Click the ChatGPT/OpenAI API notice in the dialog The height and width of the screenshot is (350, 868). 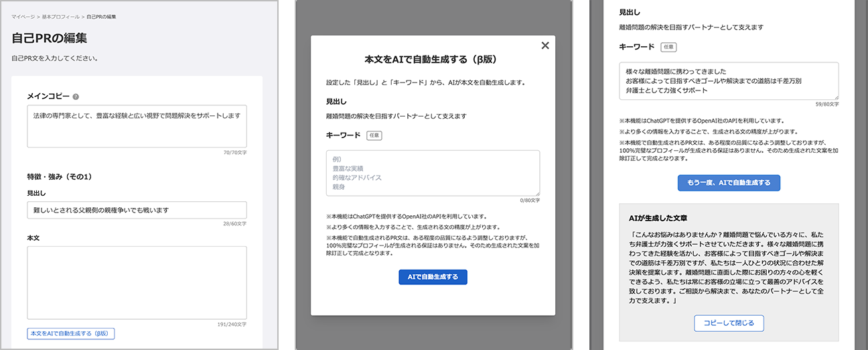pos(407,217)
